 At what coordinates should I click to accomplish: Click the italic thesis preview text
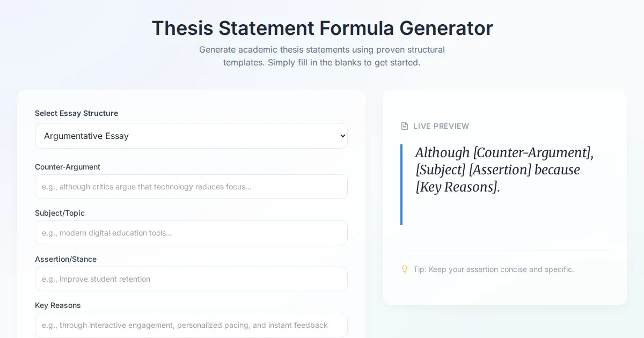tap(504, 170)
